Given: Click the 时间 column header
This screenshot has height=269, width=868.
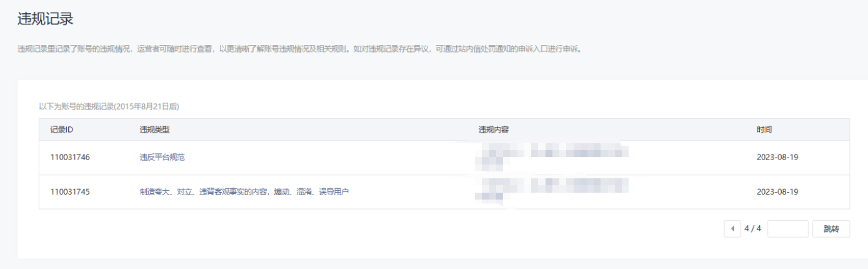Looking at the screenshot, I should [764, 130].
